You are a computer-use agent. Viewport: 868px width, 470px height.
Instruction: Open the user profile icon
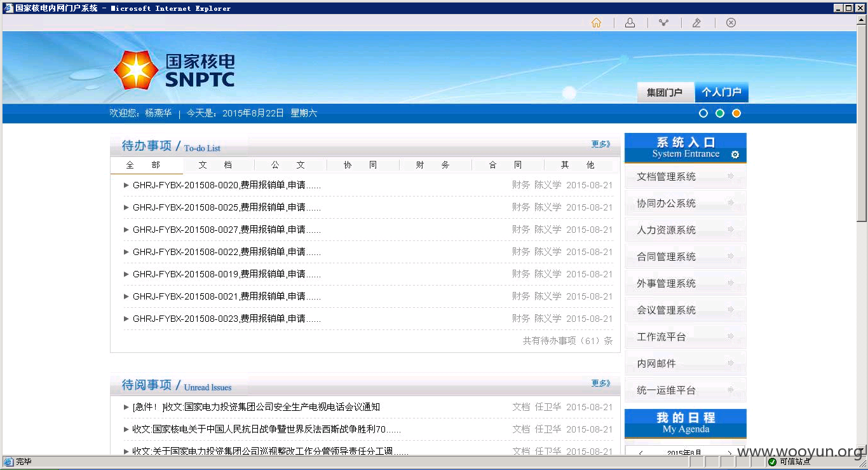click(630, 23)
